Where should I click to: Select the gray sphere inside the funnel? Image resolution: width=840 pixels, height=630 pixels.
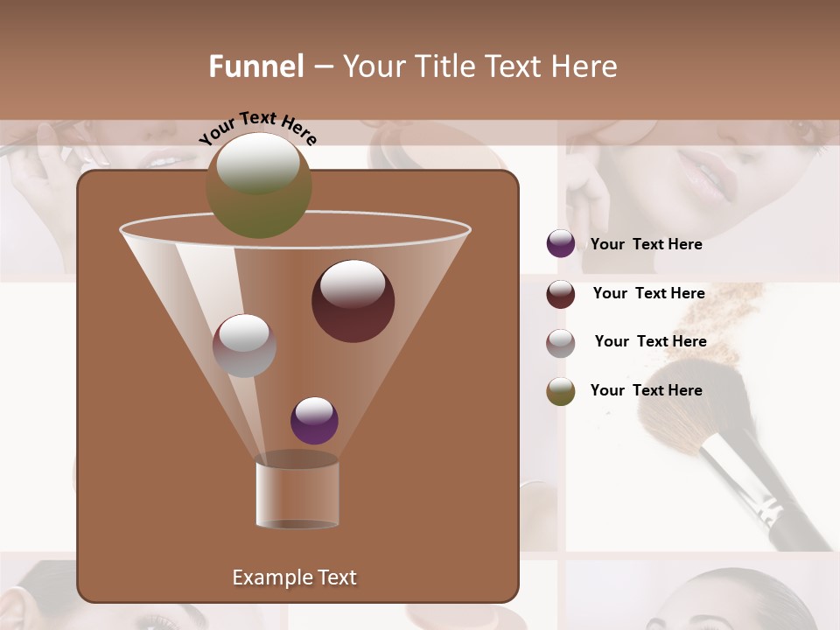[244, 346]
